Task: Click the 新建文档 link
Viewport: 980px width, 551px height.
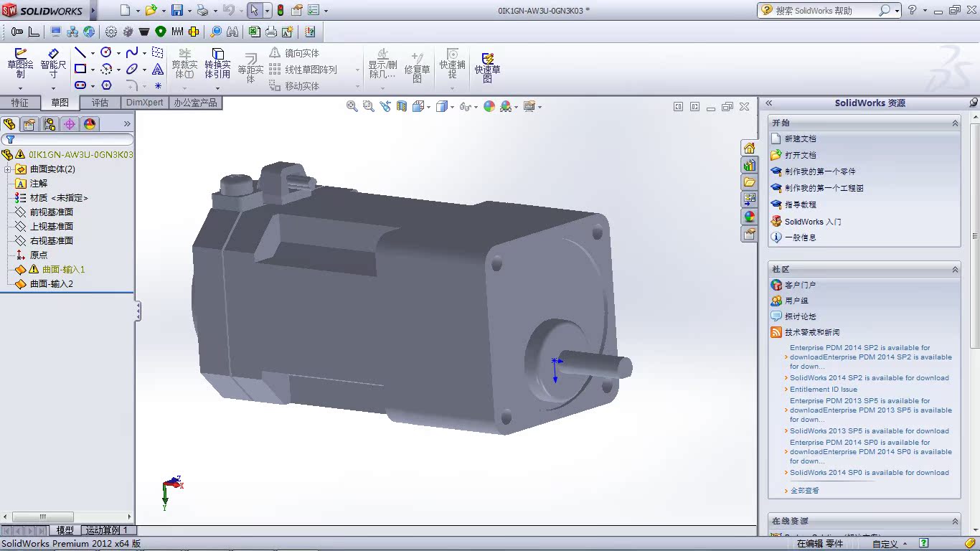Action: (800, 139)
